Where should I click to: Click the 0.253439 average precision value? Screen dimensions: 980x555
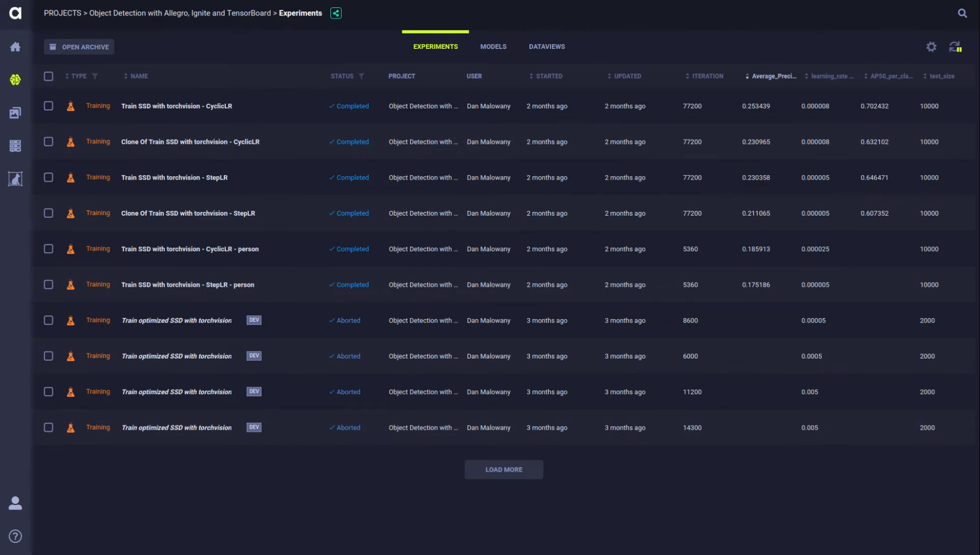coord(756,106)
